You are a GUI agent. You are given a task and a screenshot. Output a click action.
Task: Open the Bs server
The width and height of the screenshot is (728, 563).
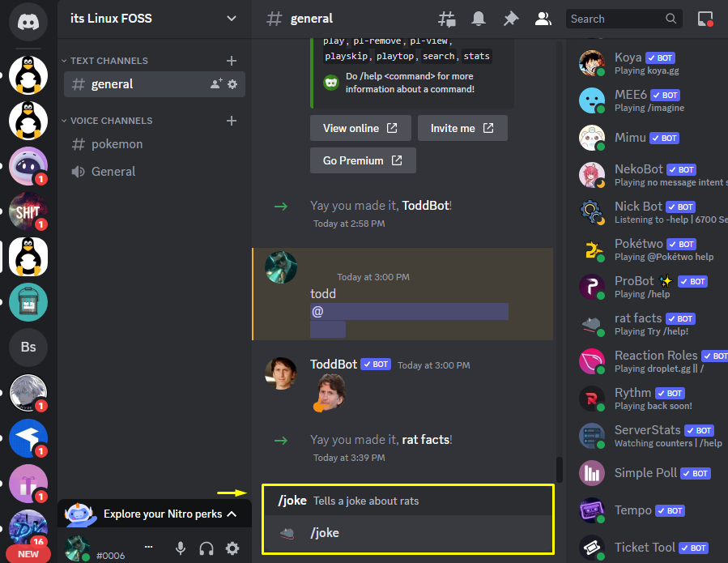(28, 347)
